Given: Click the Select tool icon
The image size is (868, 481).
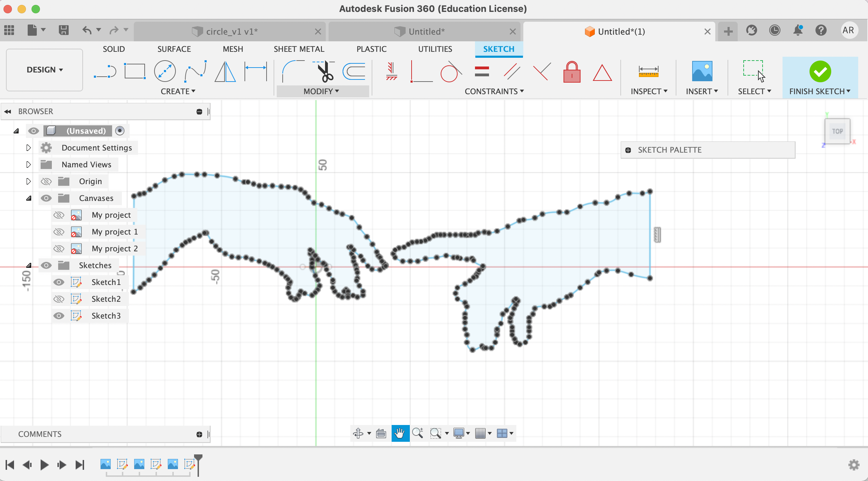Looking at the screenshot, I should coord(754,71).
